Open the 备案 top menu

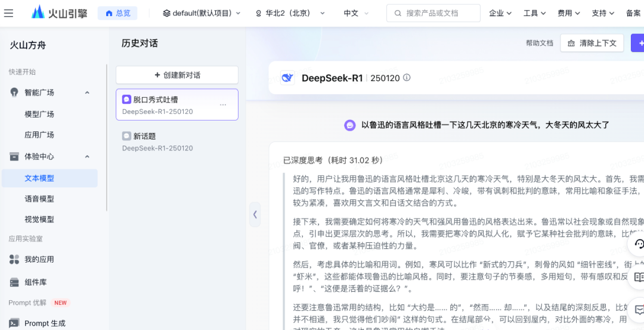[x=634, y=13]
